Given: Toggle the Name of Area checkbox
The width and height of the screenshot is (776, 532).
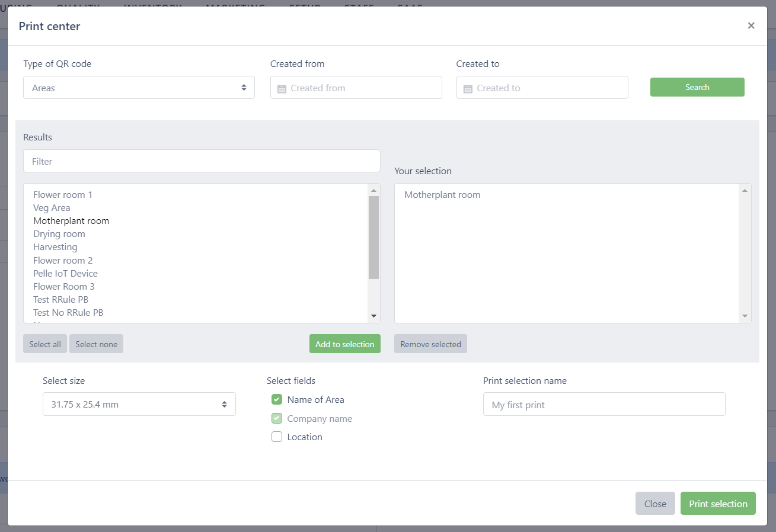Looking at the screenshot, I should [x=277, y=400].
